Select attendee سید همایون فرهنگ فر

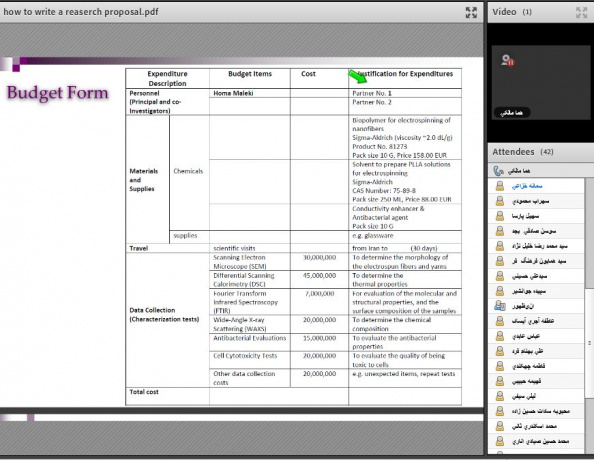[539, 261]
